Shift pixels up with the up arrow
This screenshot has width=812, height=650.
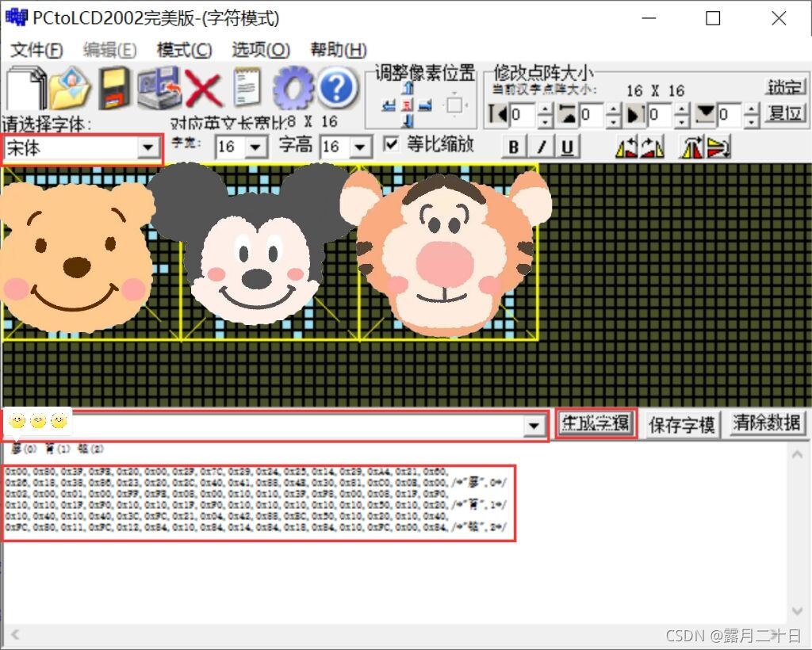[x=408, y=88]
